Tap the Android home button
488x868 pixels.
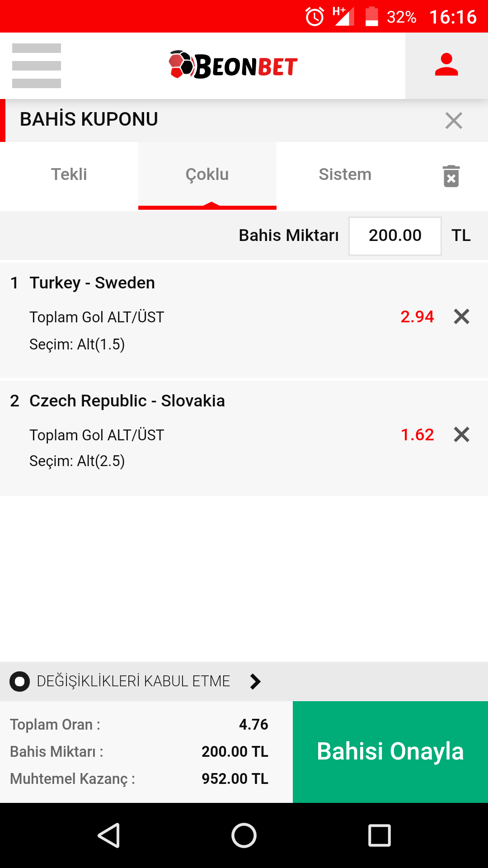coord(244,835)
